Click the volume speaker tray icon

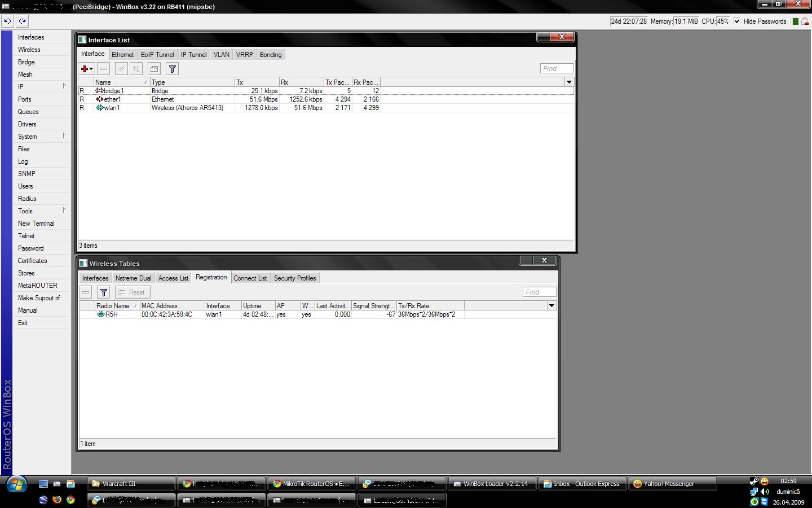[x=765, y=492]
